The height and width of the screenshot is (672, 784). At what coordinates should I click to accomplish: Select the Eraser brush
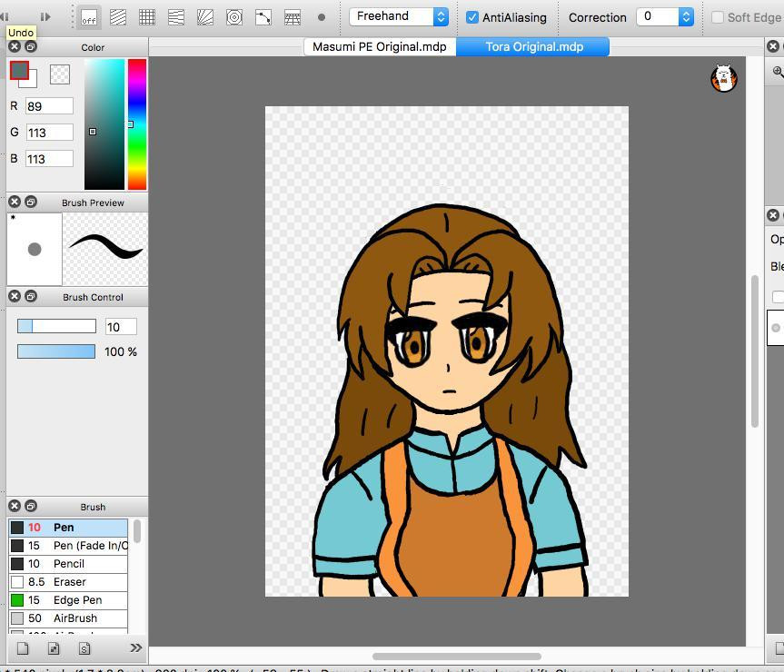point(68,582)
